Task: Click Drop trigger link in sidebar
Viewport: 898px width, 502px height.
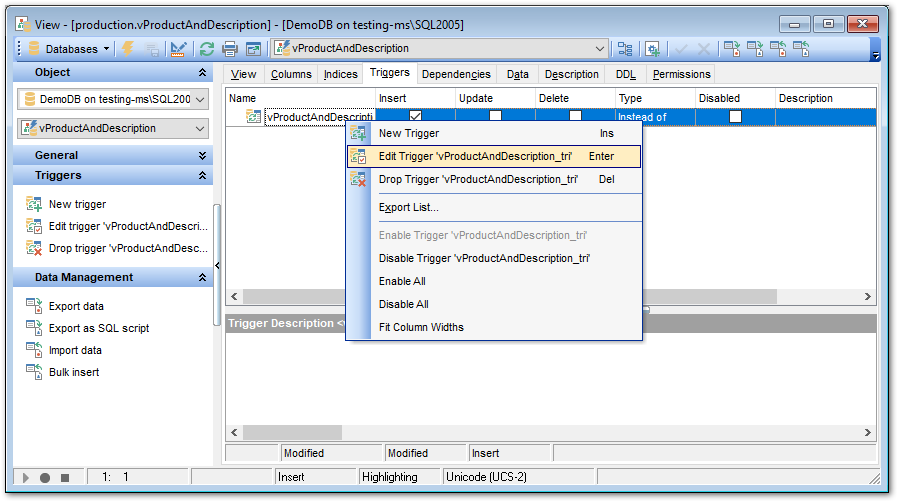Action: 128,248
